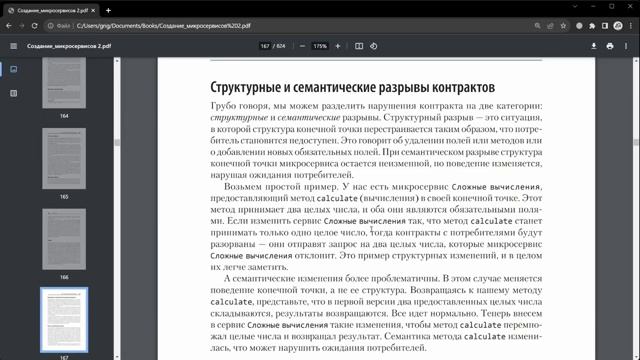Open the browser profile avatar
The image size is (640, 360).
tap(618, 26)
